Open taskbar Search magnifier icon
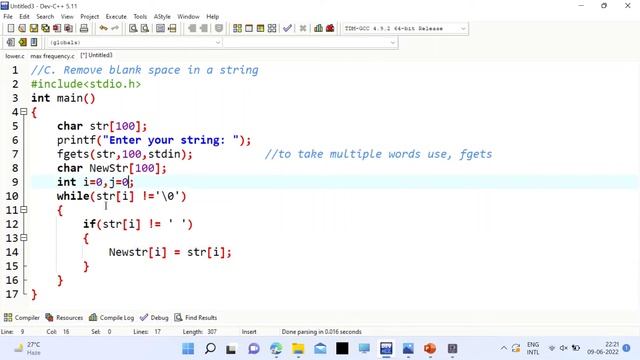This screenshot has height=360, width=640. (x=210, y=349)
